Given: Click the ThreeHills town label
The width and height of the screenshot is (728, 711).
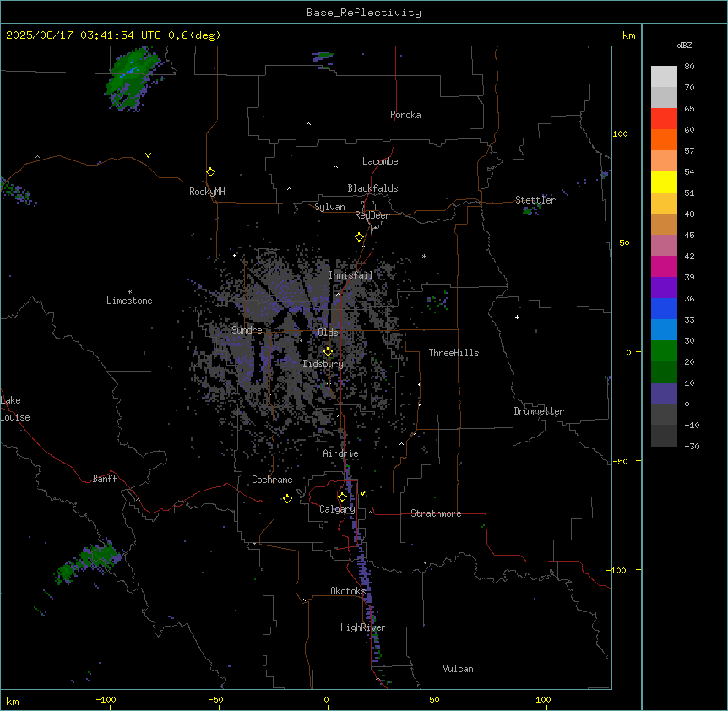Looking at the screenshot, I should pyautogui.click(x=454, y=353).
